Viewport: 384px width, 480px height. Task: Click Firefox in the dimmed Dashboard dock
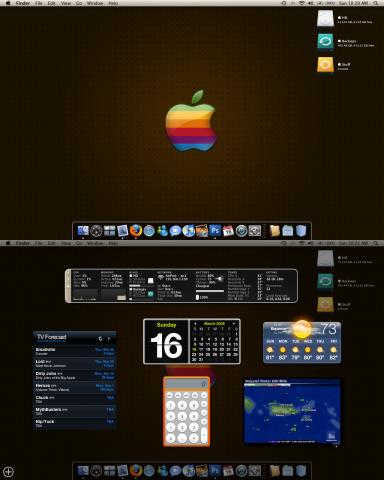tap(136, 471)
